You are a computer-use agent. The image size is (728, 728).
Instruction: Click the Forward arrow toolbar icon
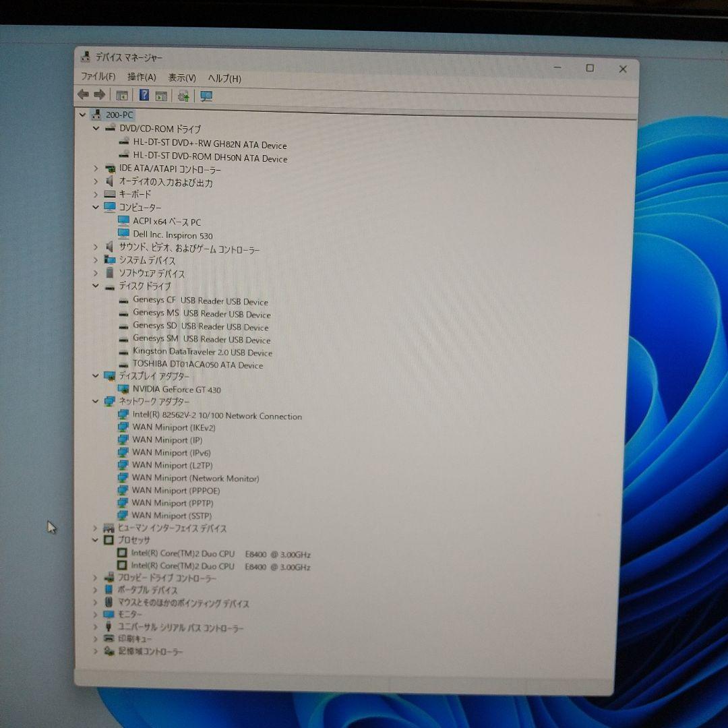pos(99,95)
